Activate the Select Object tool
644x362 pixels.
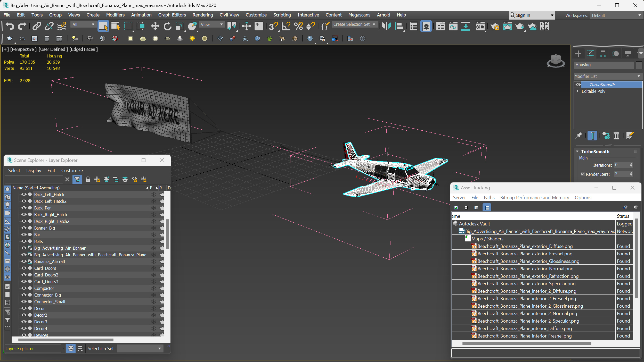click(x=103, y=26)
